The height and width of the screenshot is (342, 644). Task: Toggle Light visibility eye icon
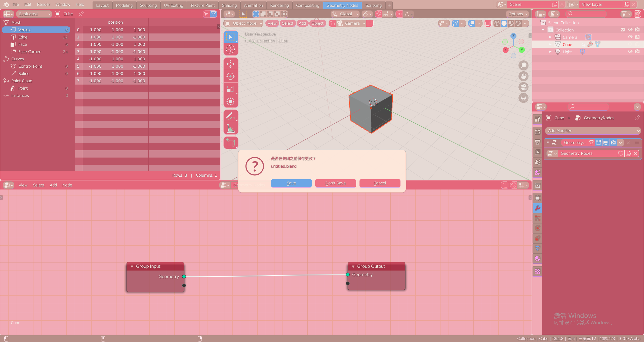pos(630,52)
